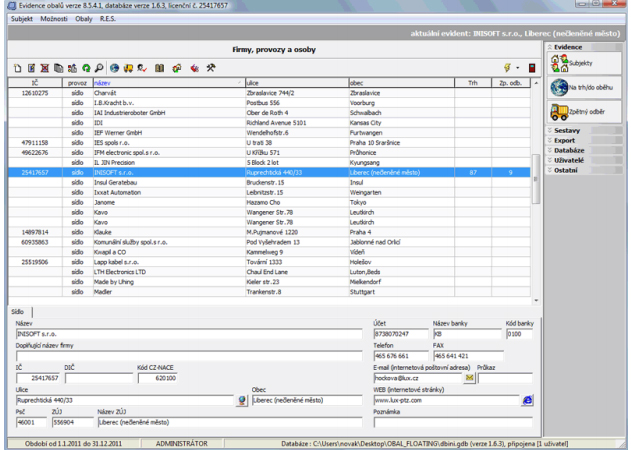
Task: Open the R.E.S. menu
Action: pos(108,19)
